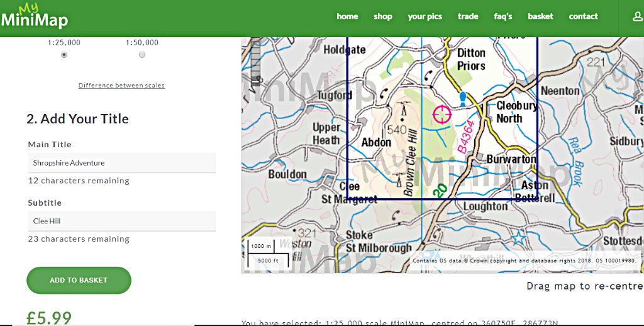Click the £5.99 price text
644x326 pixels.
point(49,318)
